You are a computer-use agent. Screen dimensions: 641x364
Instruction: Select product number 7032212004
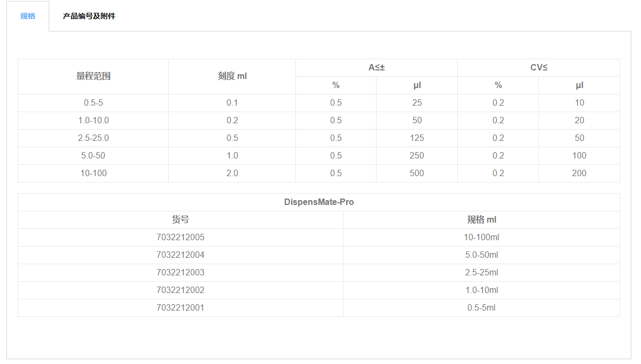(x=181, y=255)
